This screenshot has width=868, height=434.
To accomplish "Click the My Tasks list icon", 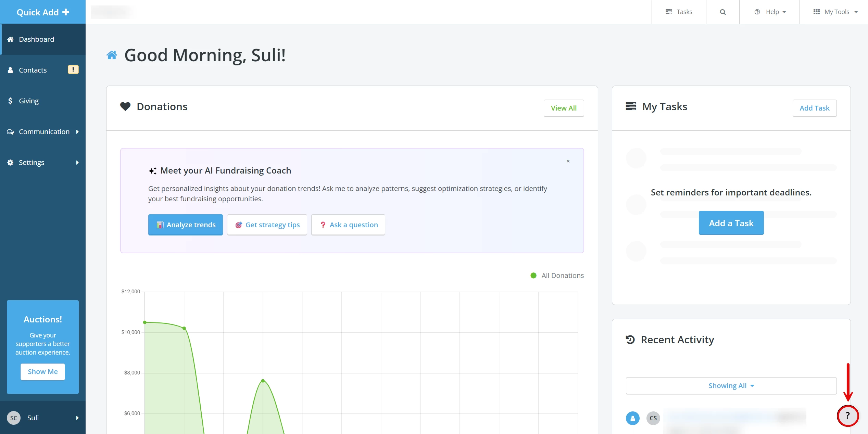I will click(x=631, y=106).
